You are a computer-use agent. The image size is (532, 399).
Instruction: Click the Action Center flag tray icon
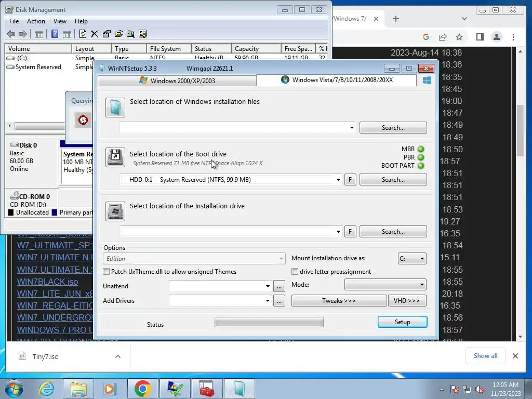point(454,390)
